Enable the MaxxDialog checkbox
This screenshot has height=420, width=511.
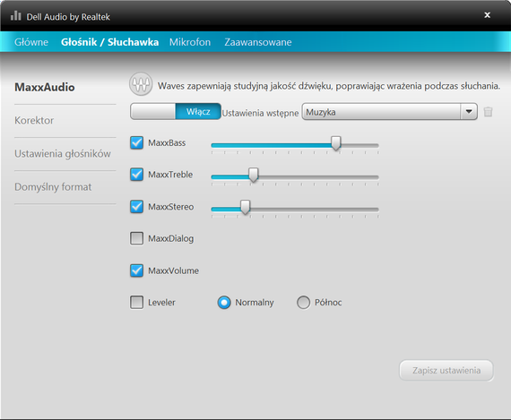136,238
